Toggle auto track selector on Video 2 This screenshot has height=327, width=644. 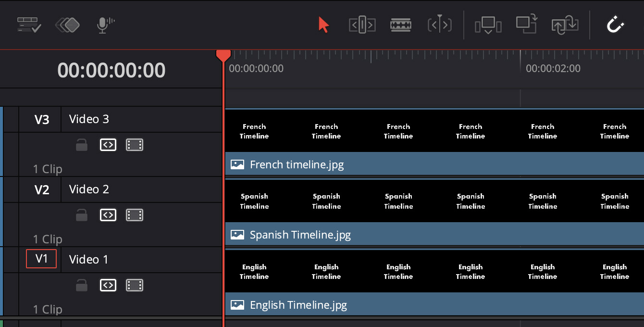tap(108, 215)
